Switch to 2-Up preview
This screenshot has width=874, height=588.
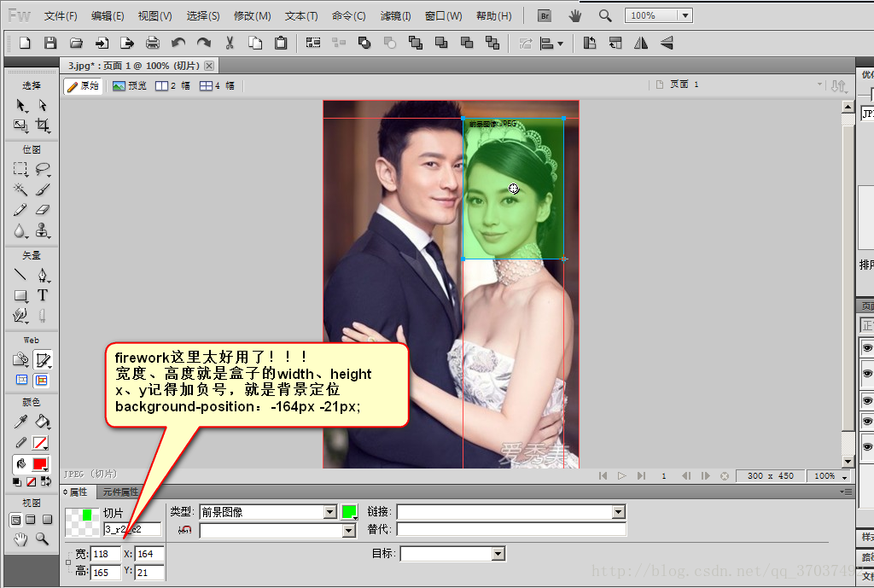[172, 86]
